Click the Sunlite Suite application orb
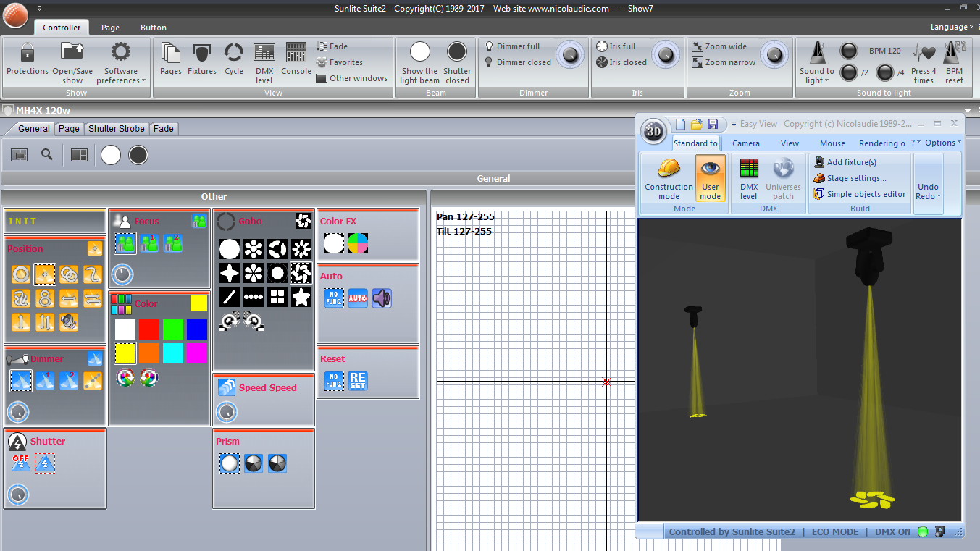Screen dimensions: 980x551 tap(15, 14)
